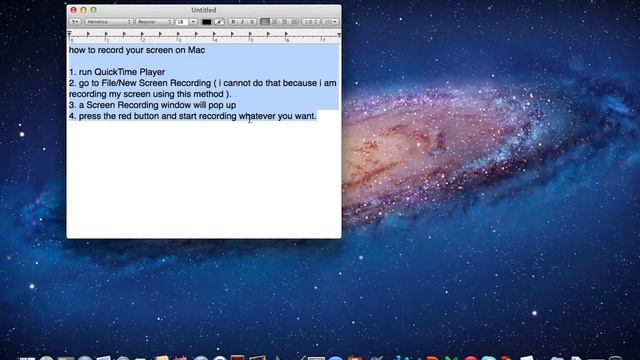Select the tab stop at the 4-inch mark
The height and width of the screenshot is (360, 640).
point(214,34)
